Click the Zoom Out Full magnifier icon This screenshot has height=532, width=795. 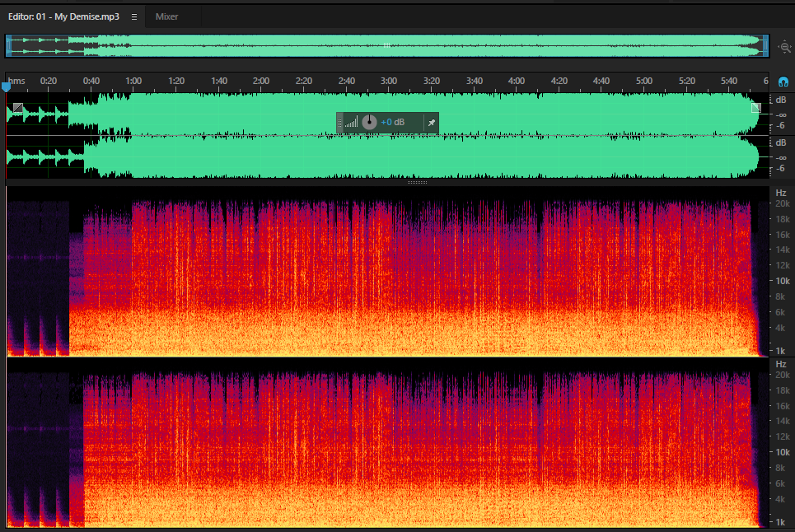tap(785, 47)
